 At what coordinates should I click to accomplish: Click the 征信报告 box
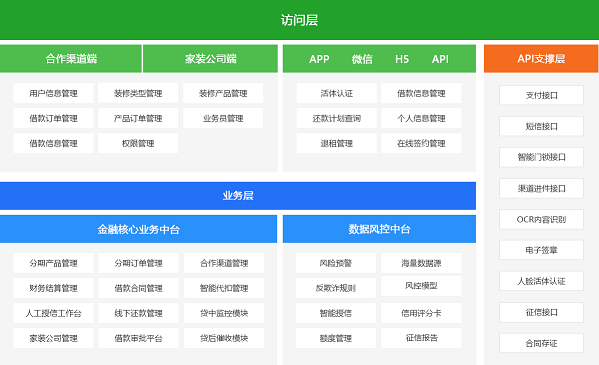point(421,338)
